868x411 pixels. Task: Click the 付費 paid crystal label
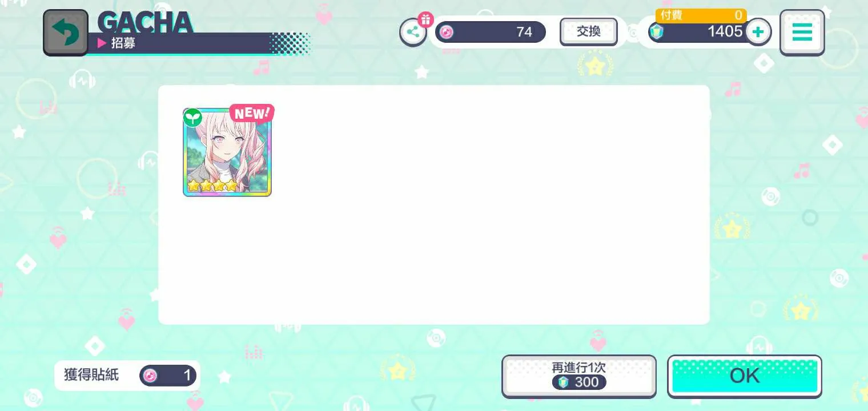(672, 15)
